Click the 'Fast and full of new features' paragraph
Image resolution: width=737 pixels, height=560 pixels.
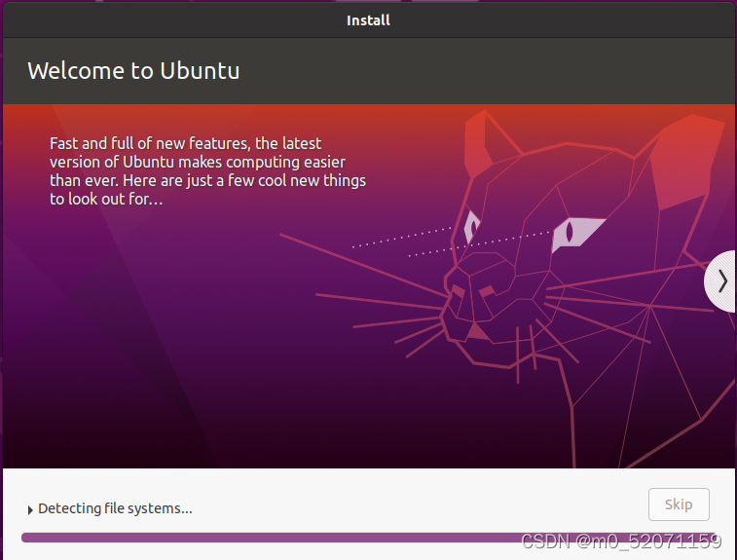coord(207,171)
